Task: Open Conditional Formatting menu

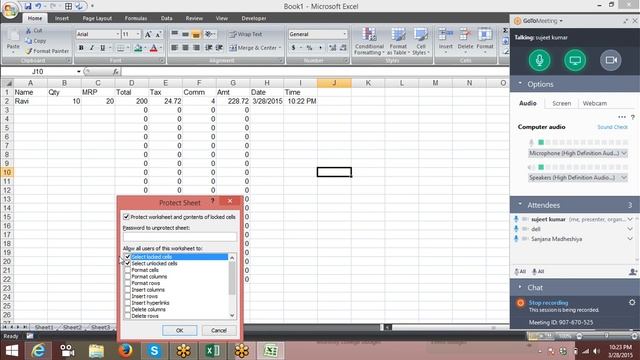Action: [x=369, y=41]
